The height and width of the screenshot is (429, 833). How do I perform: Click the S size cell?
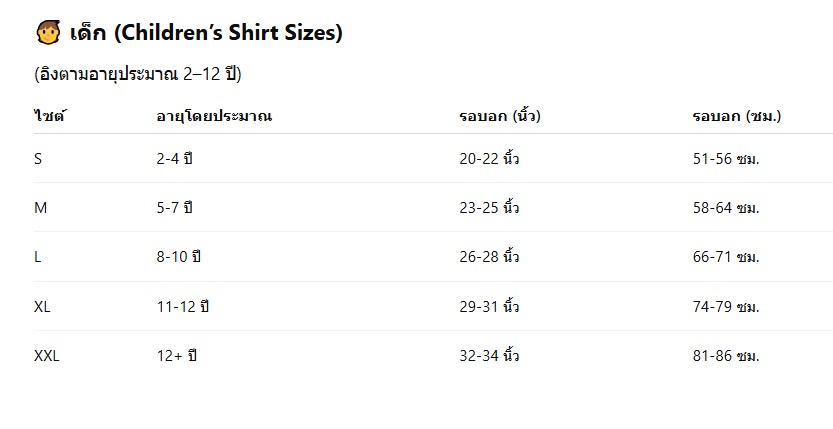click(38, 158)
